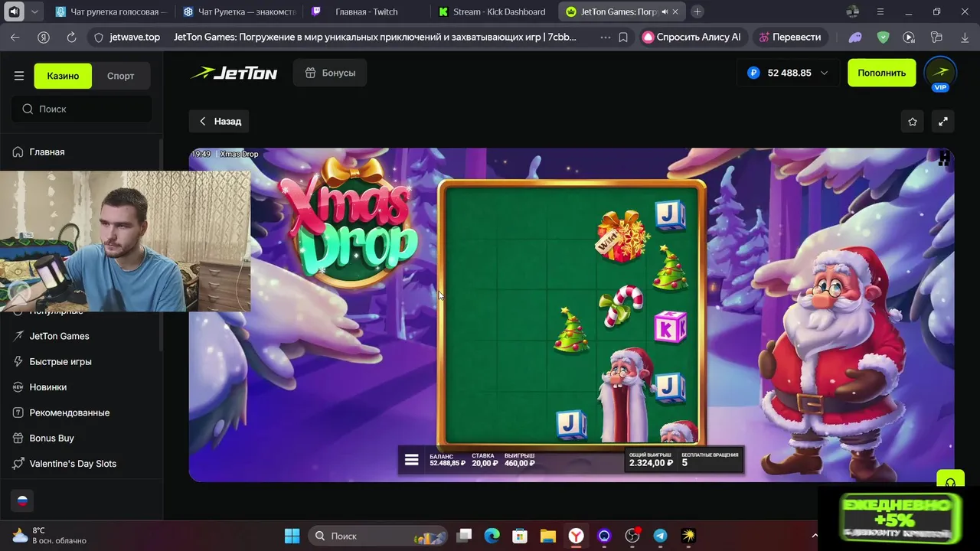Open the browser main menu lines

tap(880, 11)
